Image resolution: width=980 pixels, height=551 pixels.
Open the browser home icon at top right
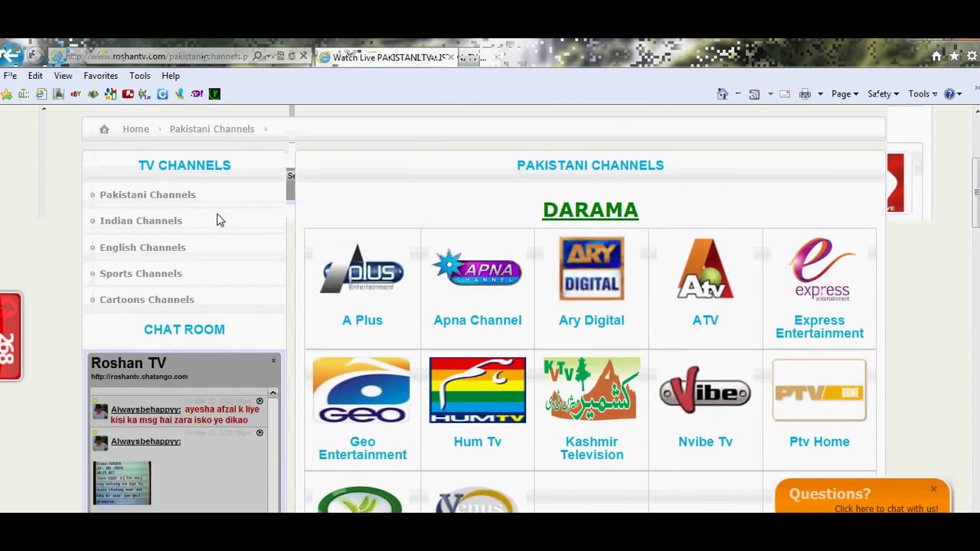click(x=936, y=57)
